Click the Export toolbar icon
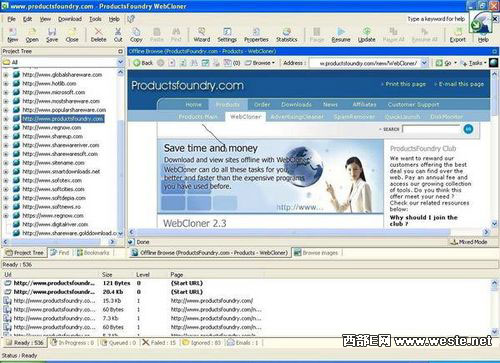Screen dimensions: 500x363 pos(457,35)
